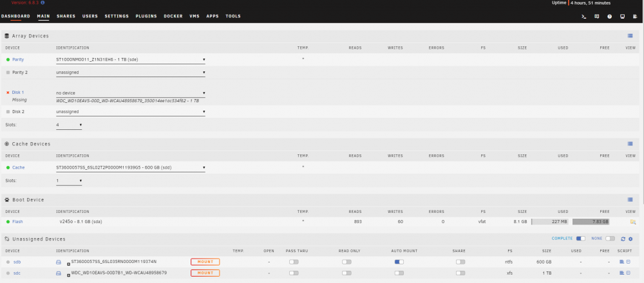Open the SETTINGS tab
Image resolution: width=644 pixels, height=283 pixels.
117,17
